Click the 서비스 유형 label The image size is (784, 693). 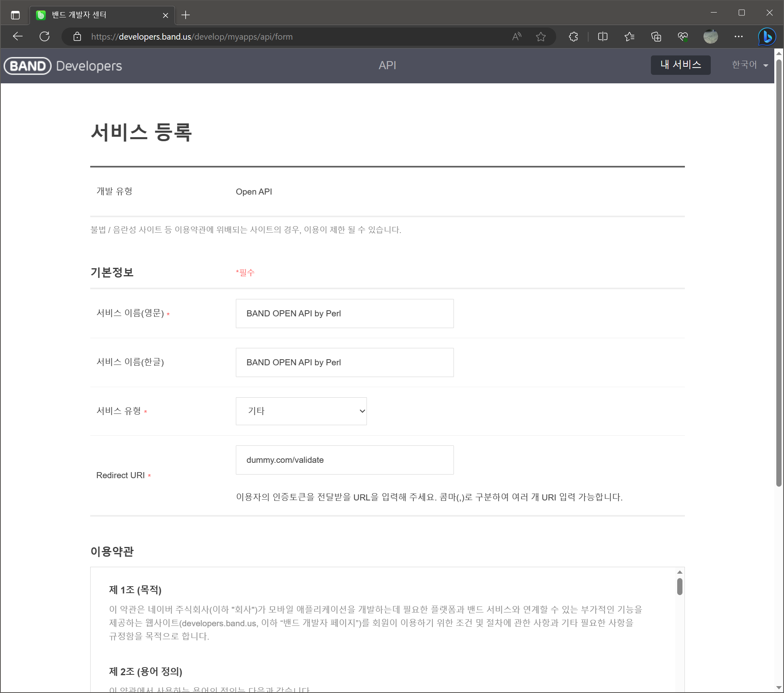[x=119, y=411]
